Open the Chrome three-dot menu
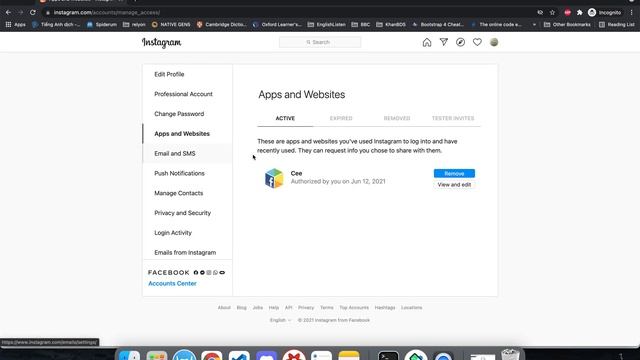The image size is (640, 360). coord(631,13)
